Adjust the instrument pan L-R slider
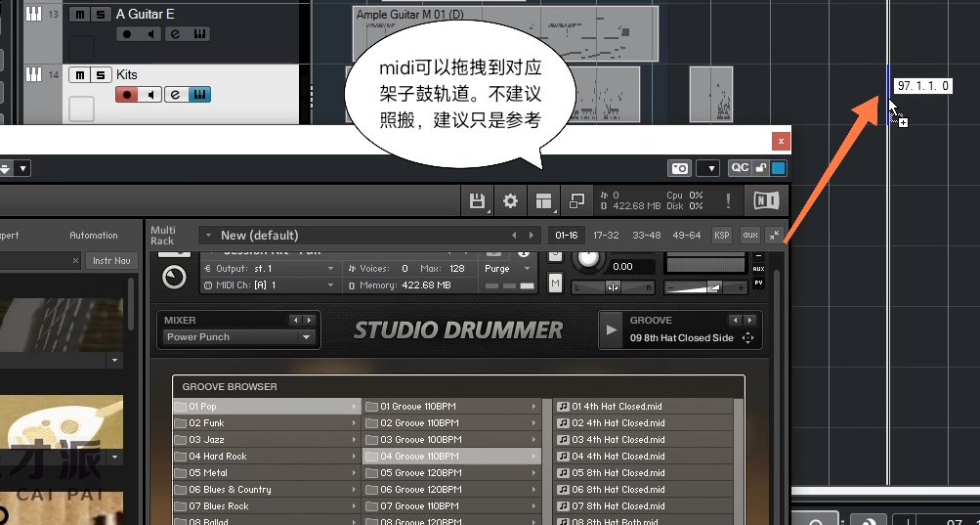Image resolution: width=980 pixels, height=525 pixels. [x=614, y=287]
